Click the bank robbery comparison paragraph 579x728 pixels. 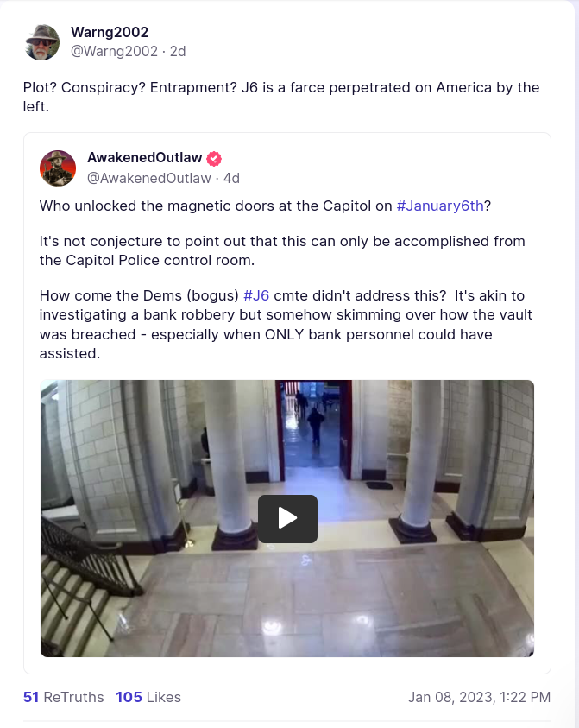pos(286,325)
